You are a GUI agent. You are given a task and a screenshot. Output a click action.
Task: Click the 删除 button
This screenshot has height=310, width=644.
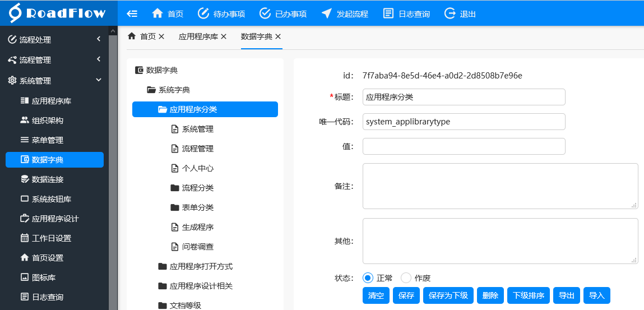click(x=490, y=295)
